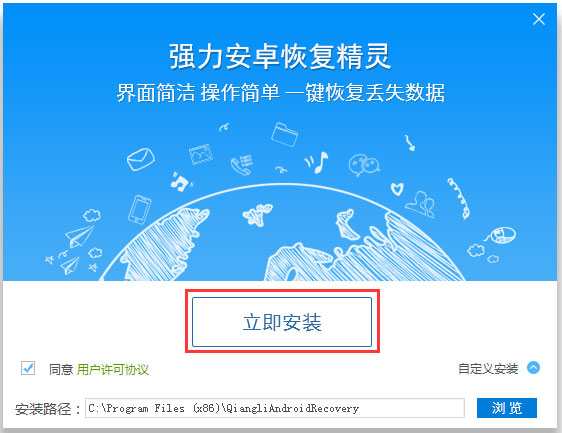Click the two-people contacts icon
Screen dimensions: 562x433
420,204
